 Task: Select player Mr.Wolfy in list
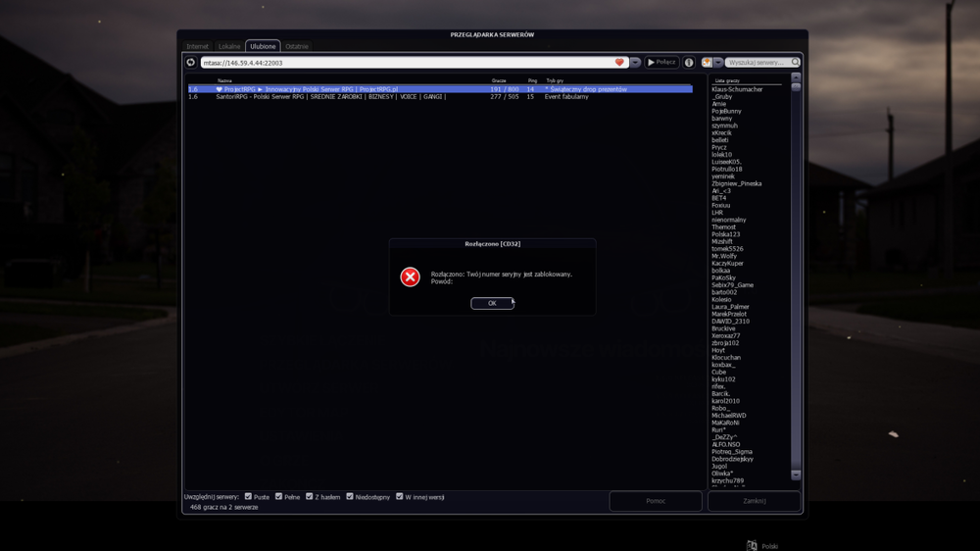pos(724,257)
